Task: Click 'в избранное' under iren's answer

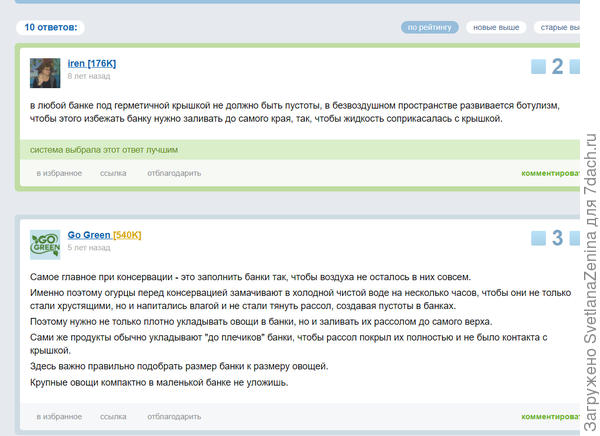Action: [59, 173]
